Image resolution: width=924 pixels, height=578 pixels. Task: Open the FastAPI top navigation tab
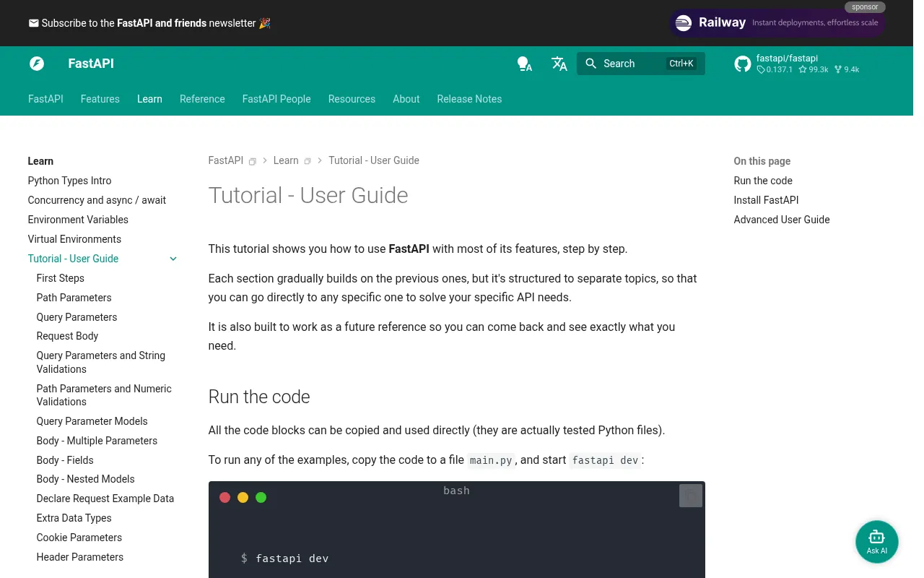click(x=45, y=99)
